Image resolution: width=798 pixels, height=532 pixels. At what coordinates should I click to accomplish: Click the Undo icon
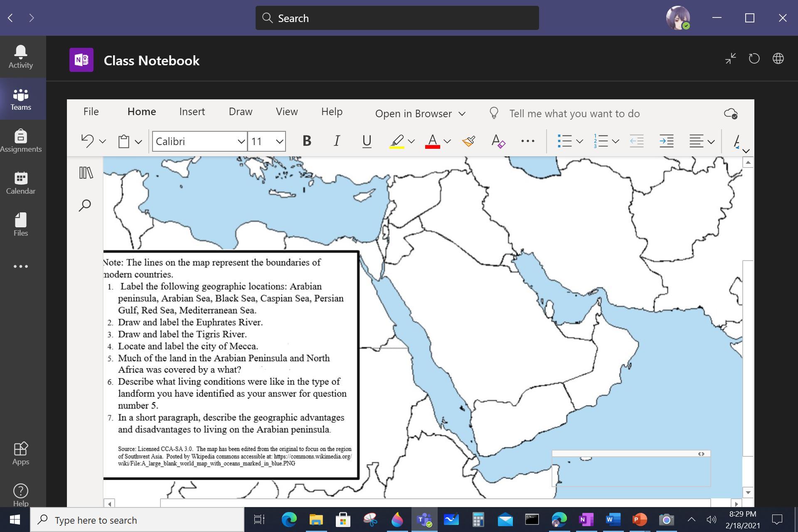(x=87, y=141)
